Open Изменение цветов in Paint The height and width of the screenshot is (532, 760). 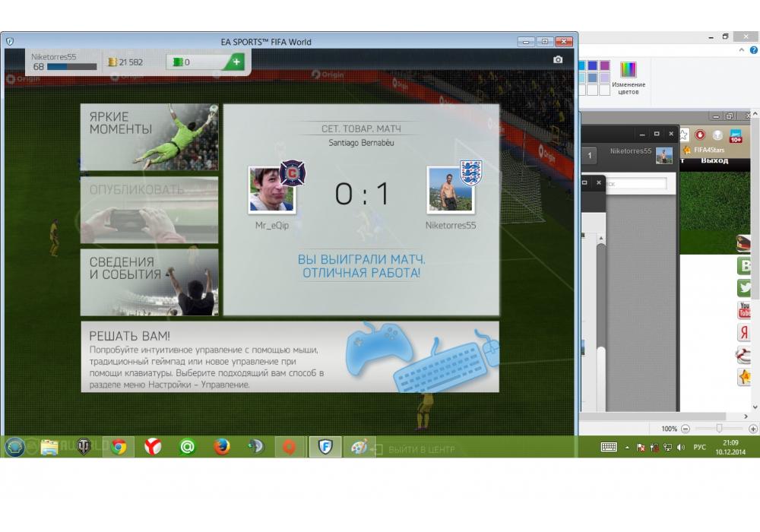629,78
